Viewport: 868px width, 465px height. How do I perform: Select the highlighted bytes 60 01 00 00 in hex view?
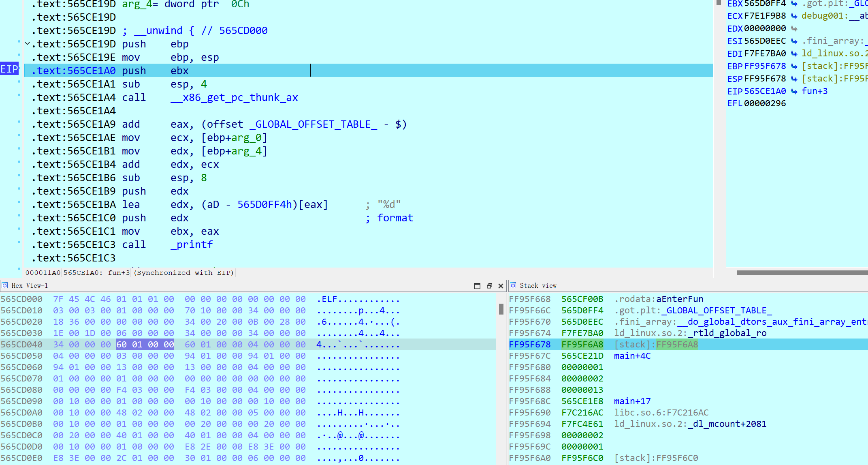tap(145, 345)
